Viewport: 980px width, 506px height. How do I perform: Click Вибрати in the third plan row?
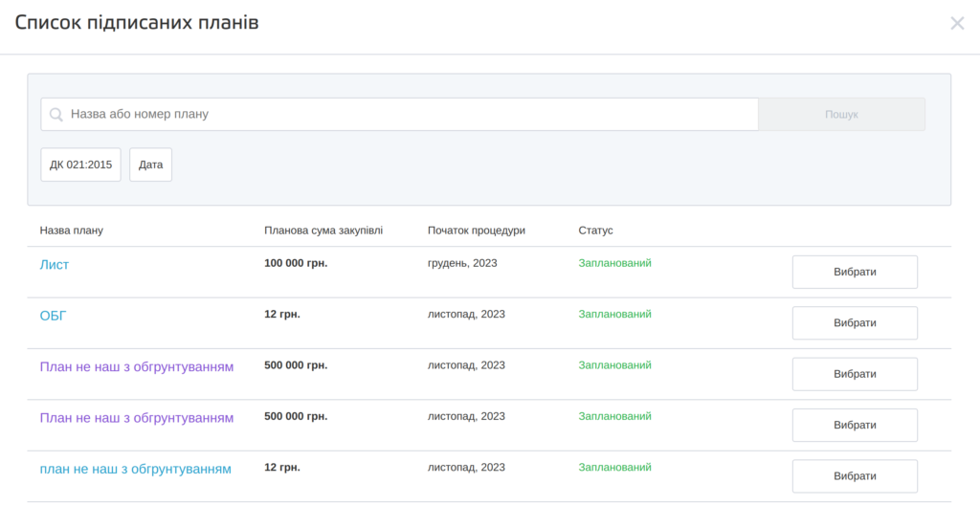tap(855, 374)
